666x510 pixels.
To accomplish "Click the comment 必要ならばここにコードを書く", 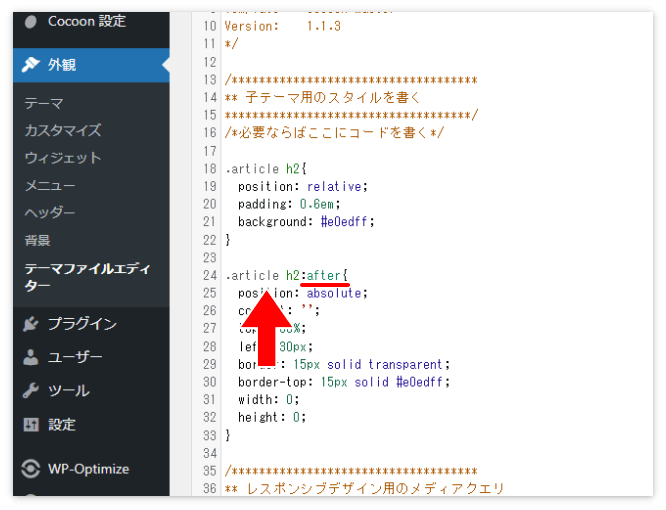I will [x=334, y=132].
